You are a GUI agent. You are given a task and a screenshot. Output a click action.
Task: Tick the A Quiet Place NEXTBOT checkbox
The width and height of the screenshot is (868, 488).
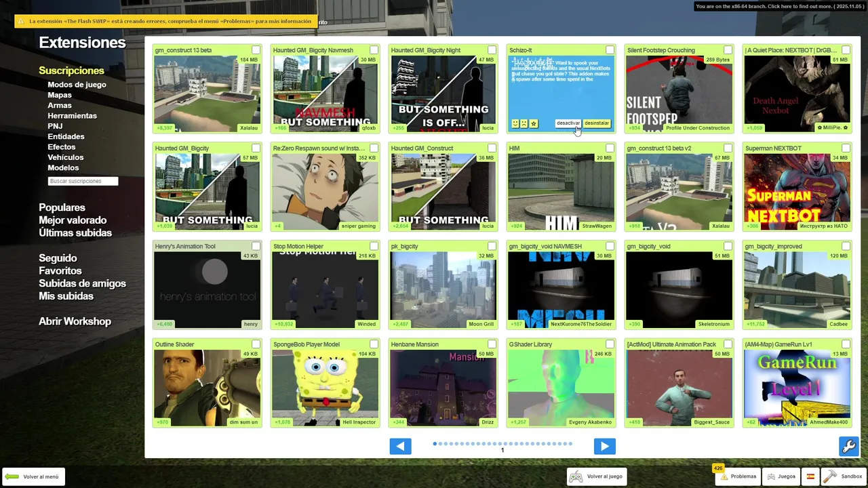[846, 50]
